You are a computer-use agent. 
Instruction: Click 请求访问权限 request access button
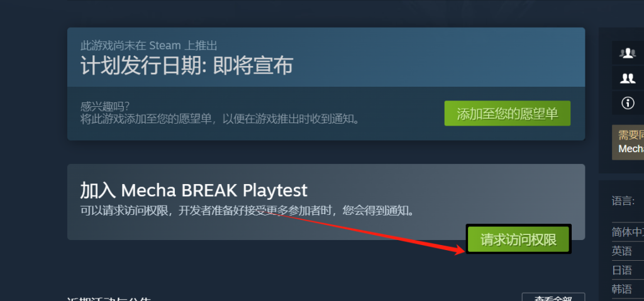(518, 239)
